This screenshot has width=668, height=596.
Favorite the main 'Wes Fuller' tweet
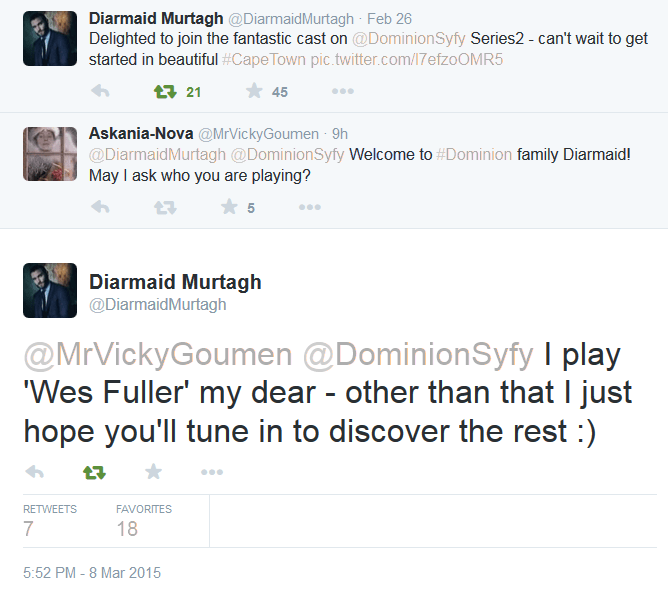click(x=153, y=471)
